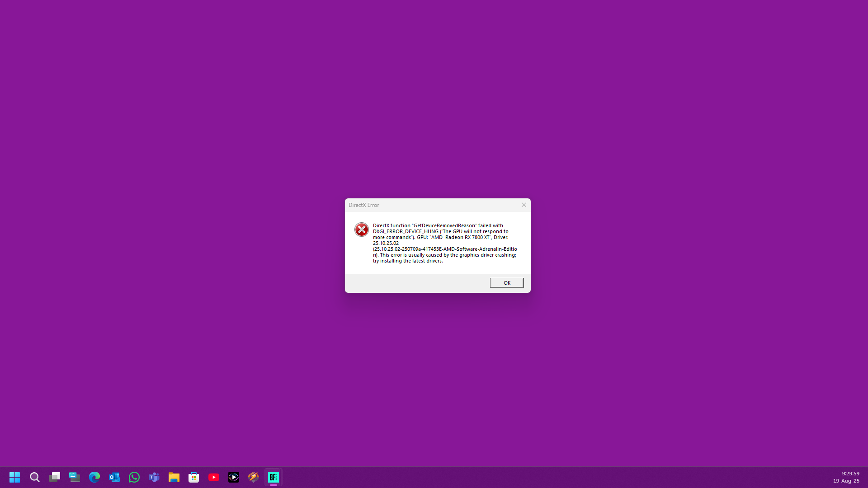Open the Windows Start menu
868x488 pixels.
tap(14, 477)
